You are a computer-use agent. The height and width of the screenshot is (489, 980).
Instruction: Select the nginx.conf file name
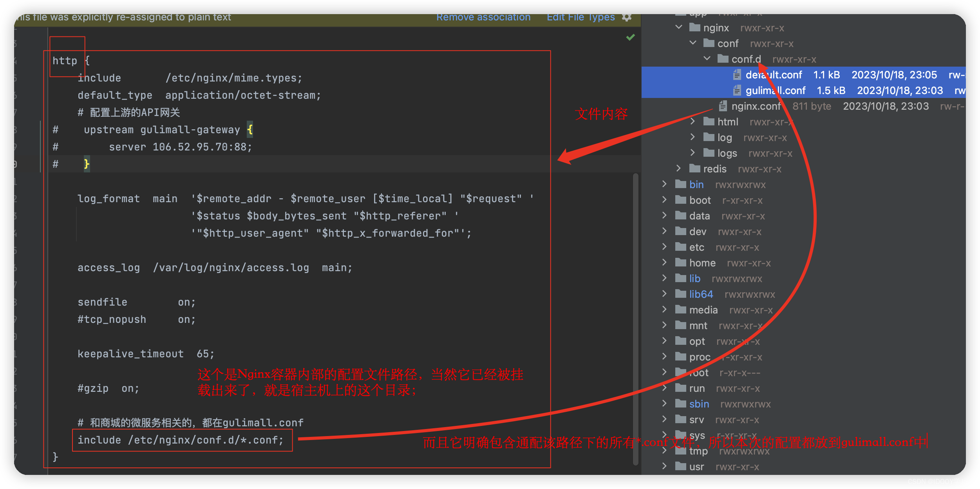tap(756, 106)
